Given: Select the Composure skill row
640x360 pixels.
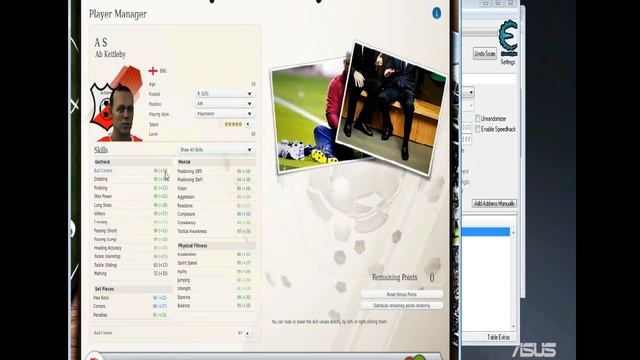Looking at the screenshot, I should click(215, 214).
